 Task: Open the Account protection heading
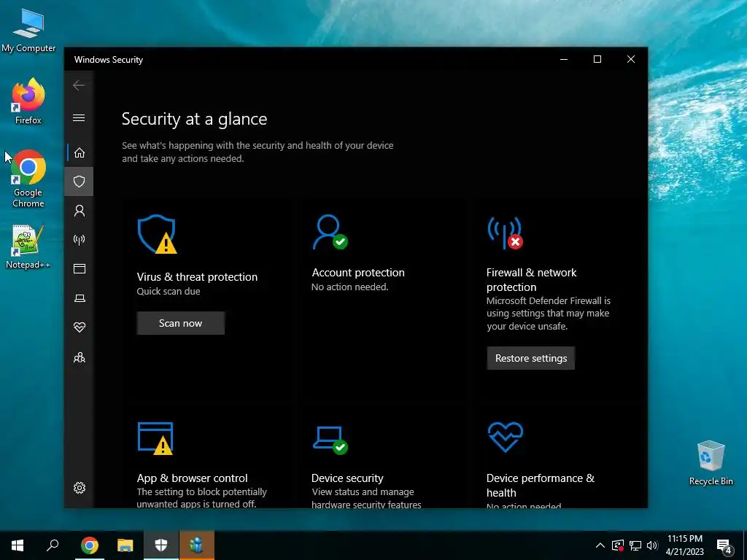click(x=357, y=273)
